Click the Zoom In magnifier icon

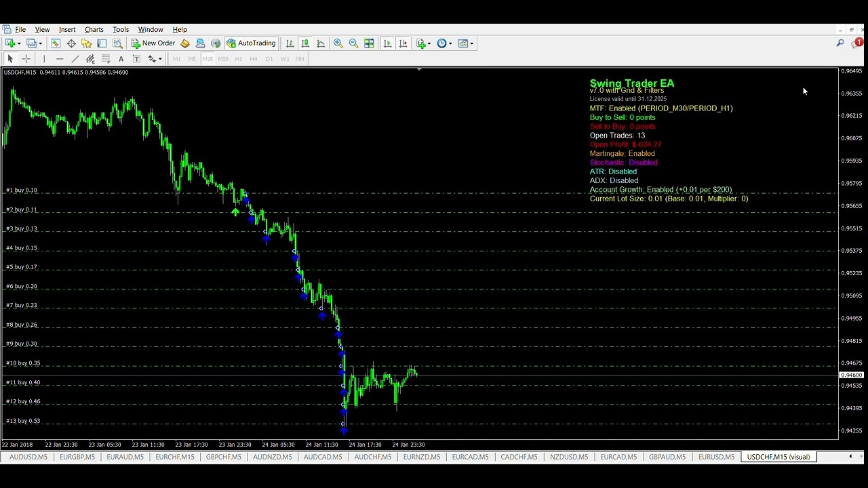tap(338, 43)
